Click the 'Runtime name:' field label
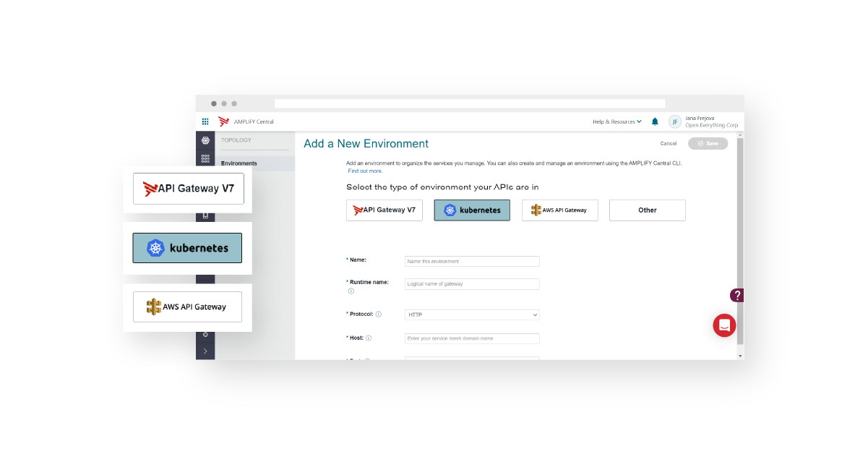Viewport: 868px width, 454px height. tap(369, 283)
